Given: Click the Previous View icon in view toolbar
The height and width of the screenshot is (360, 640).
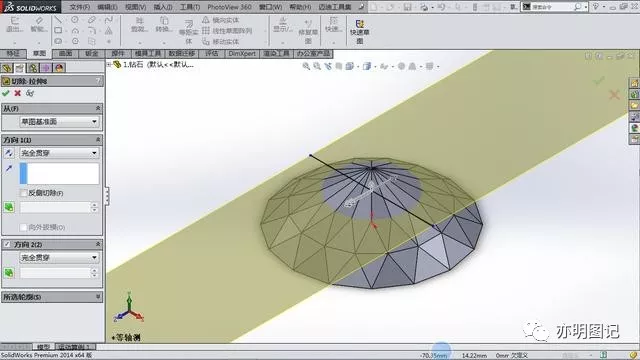Looking at the screenshot, I should point(328,66).
